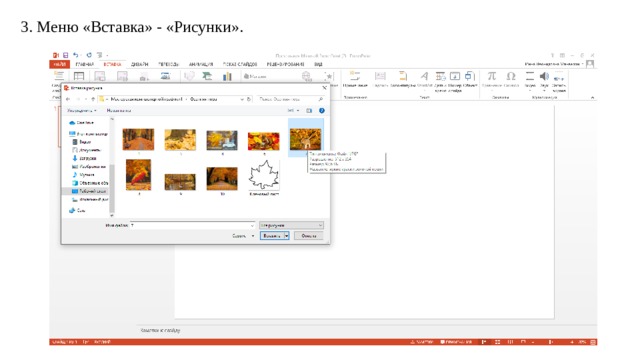Switch to the ГЛАВНАЯ ribbon tab

(84, 64)
